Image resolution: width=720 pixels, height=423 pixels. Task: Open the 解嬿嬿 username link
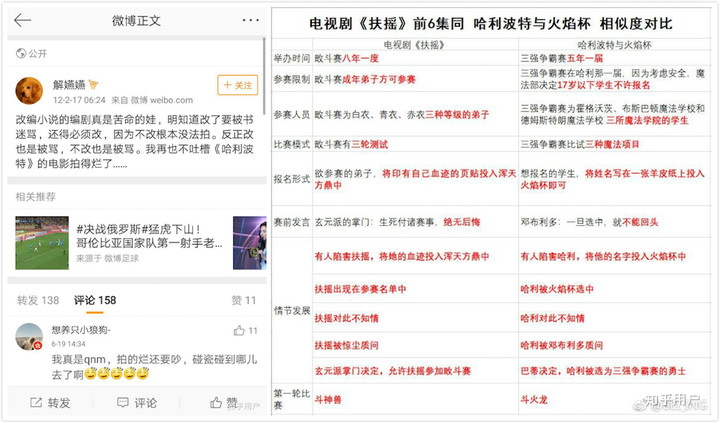coord(69,85)
